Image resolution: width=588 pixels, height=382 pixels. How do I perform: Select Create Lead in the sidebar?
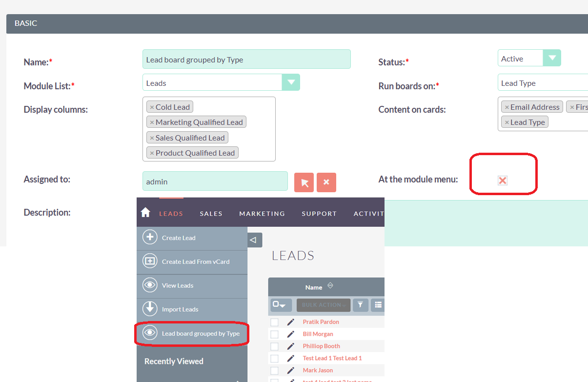(x=192, y=238)
